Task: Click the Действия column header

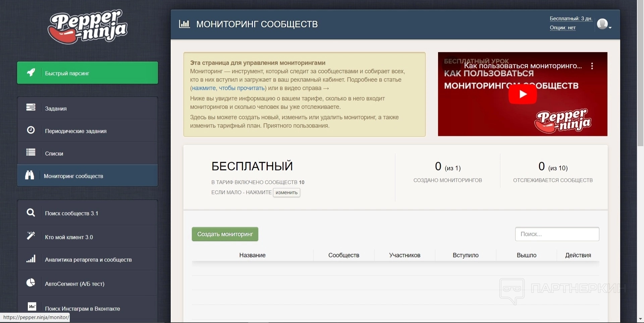Action: click(578, 255)
